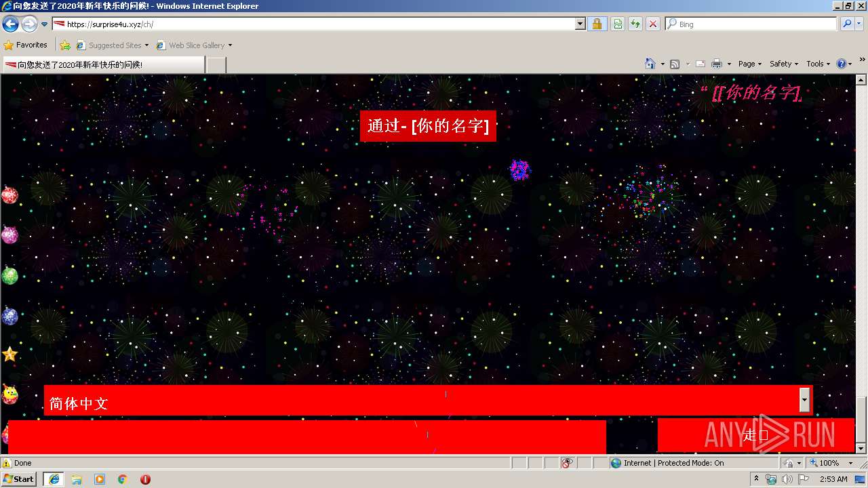Click the vertical scrollbar down arrow
The height and width of the screenshot is (488, 868).
pos(862,448)
